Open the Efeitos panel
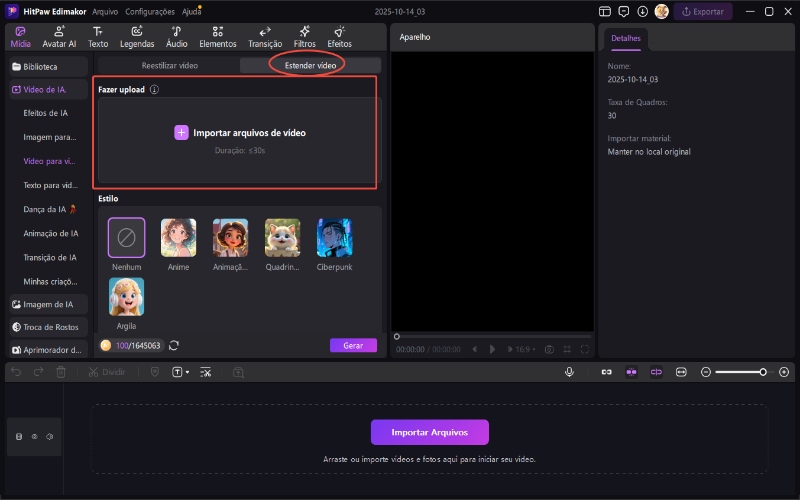800x500 pixels. click(x=339, y=37)
